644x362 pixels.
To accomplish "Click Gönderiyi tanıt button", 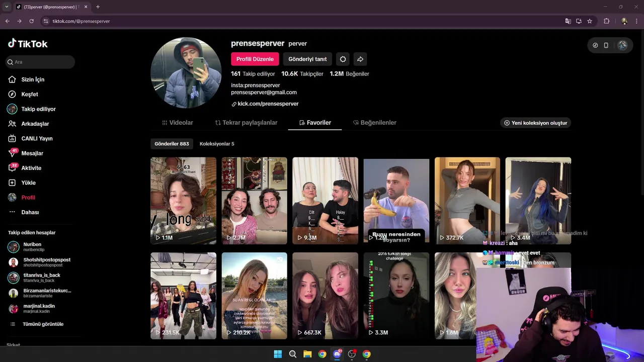I will [x=307, y=59].
